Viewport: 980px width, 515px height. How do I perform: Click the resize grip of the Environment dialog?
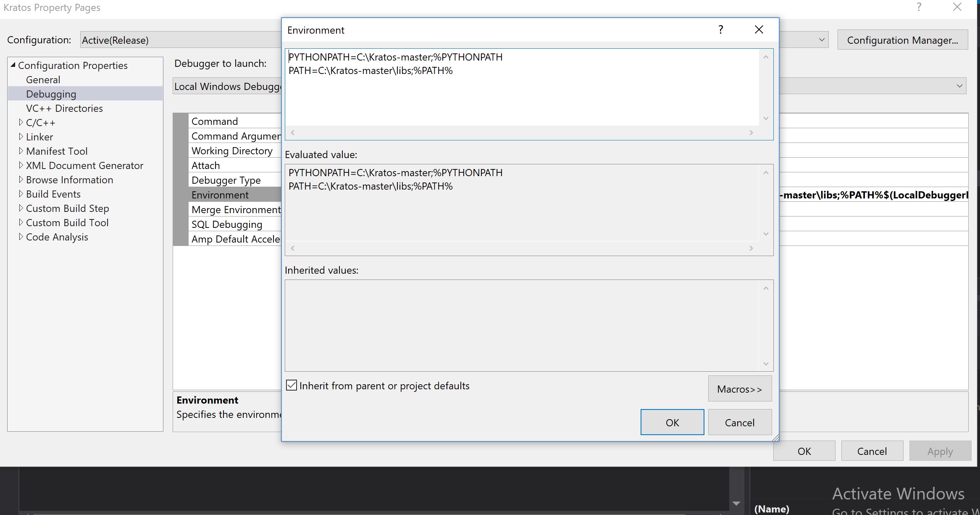[776, 438]
